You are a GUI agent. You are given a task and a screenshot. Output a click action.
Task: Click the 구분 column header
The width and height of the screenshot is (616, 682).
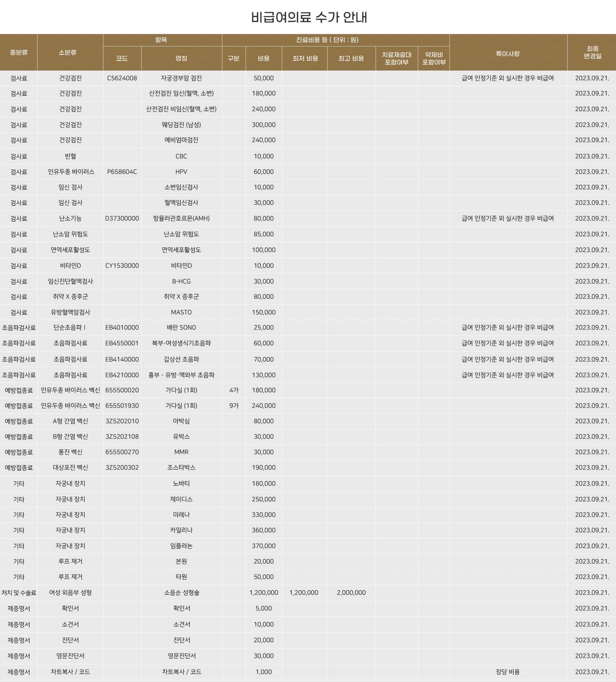pos(234,59)
